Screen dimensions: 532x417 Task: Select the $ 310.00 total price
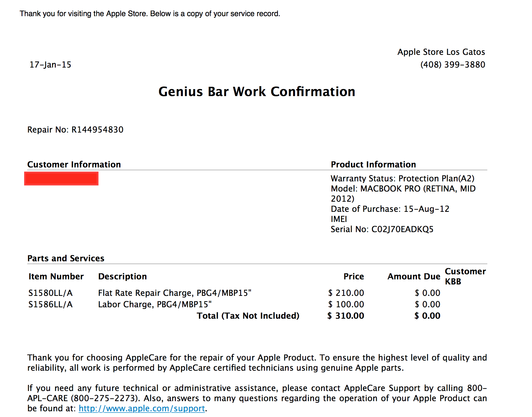[346, 316]
